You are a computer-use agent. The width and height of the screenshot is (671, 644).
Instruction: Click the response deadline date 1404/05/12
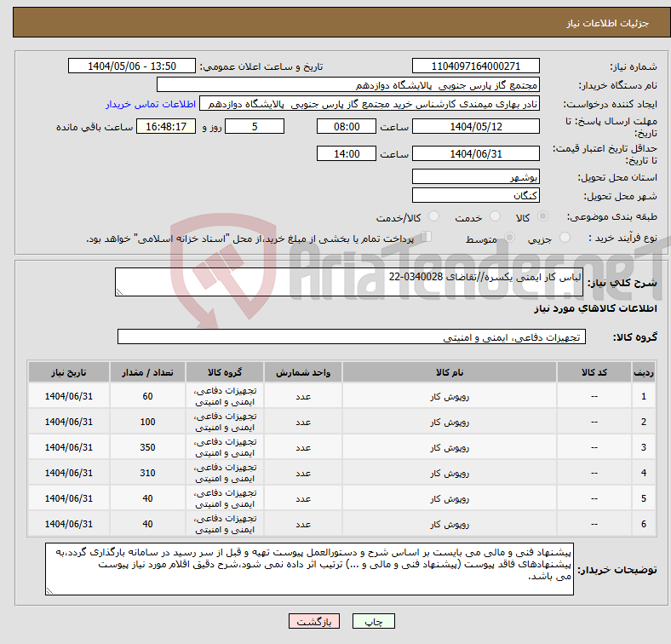tap(475, 127)
